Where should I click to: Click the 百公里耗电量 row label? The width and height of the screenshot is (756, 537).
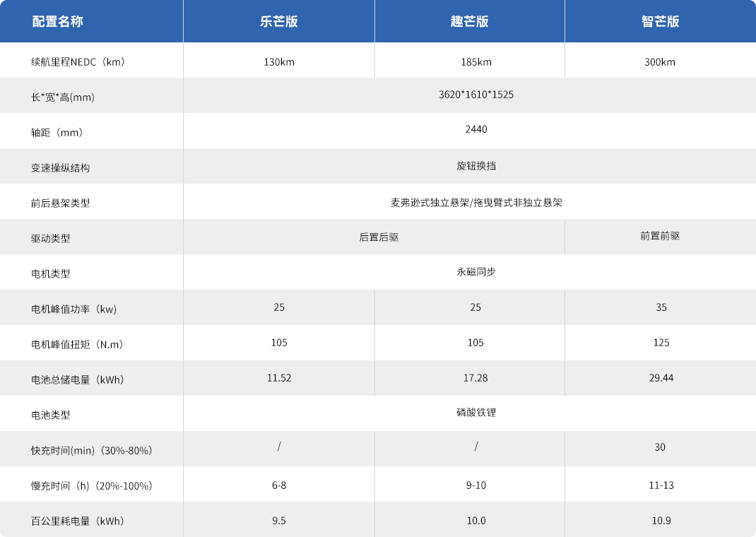pyautogui.click(x=78, y=521)
